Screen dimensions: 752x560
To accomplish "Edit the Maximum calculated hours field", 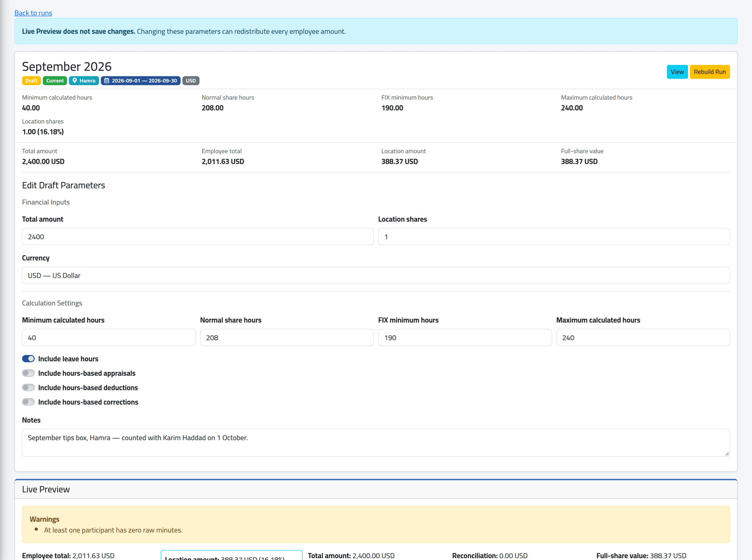I will point(643,338).
